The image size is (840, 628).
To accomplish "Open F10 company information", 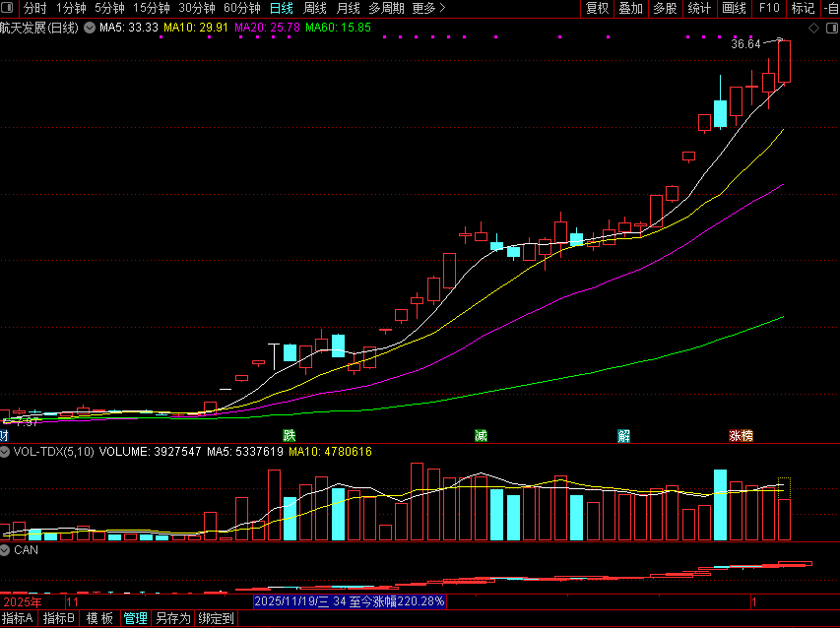I will 769,9.
